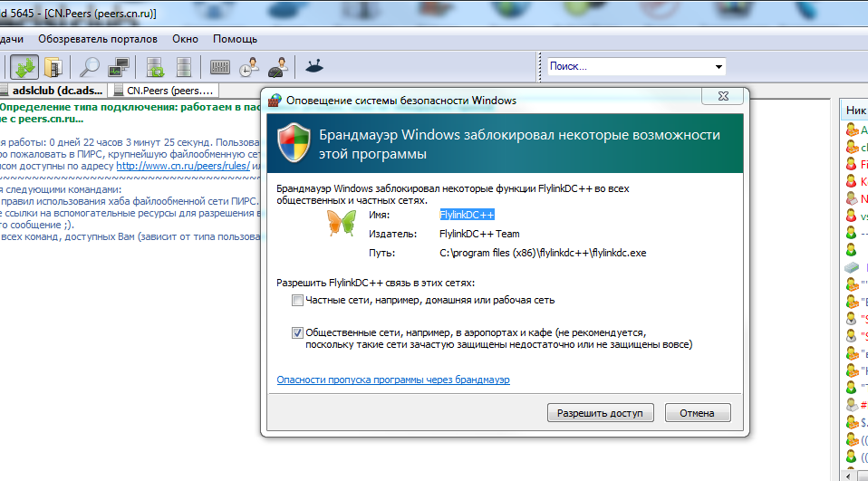Click the server icon on CN.Peers tab
This screenshot has width=868, height=481.
118,91
